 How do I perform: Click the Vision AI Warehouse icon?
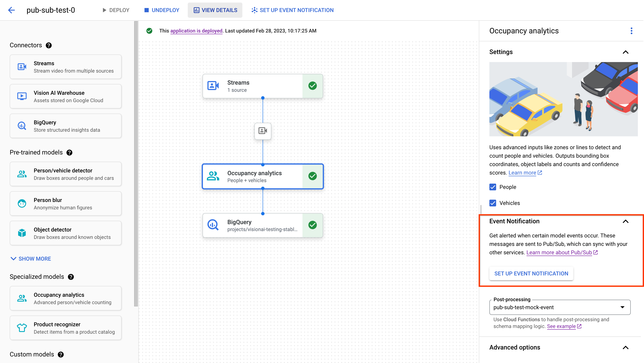point(22,96)
